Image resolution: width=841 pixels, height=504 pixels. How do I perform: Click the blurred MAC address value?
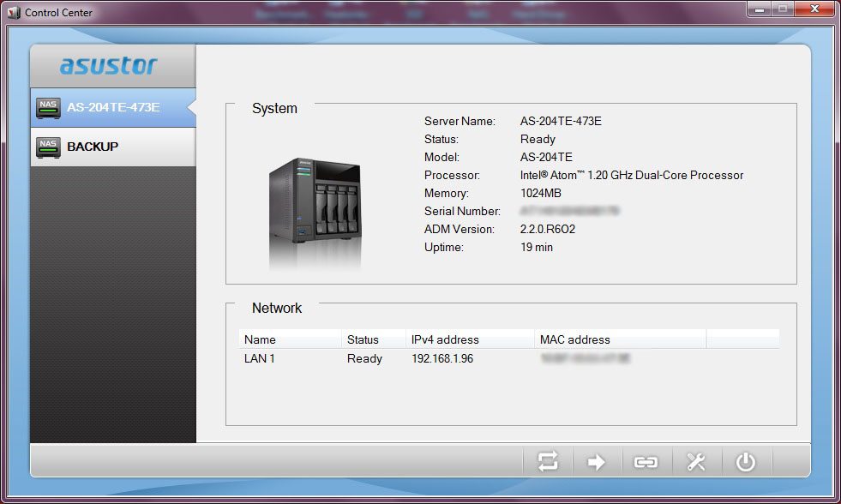coord(586,357)
